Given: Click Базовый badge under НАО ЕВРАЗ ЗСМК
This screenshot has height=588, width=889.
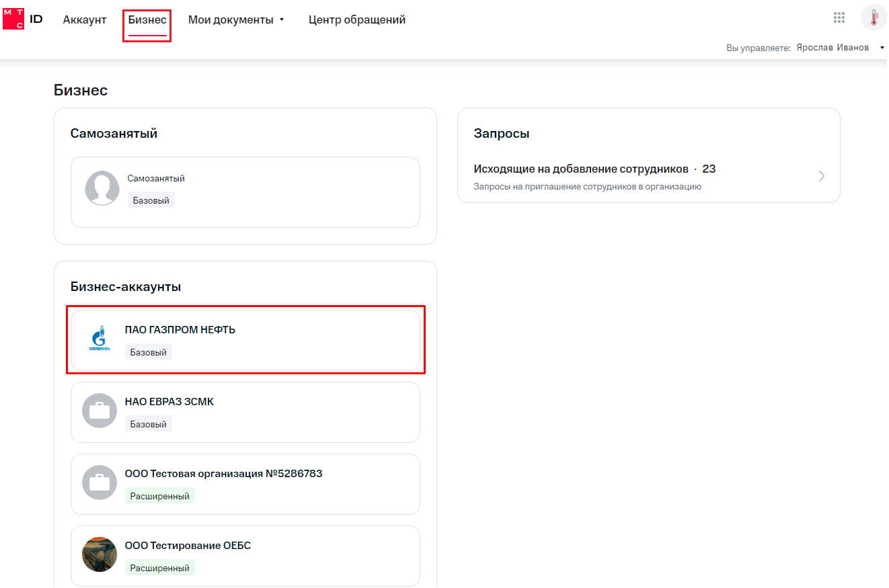Looking at the screenshot, I should (149, 424).
